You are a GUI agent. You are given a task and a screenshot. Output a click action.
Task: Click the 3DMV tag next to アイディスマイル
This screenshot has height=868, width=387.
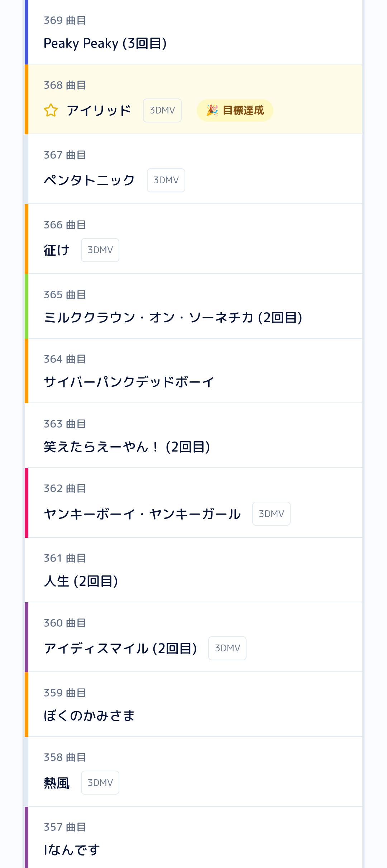(x=227, y=648)
